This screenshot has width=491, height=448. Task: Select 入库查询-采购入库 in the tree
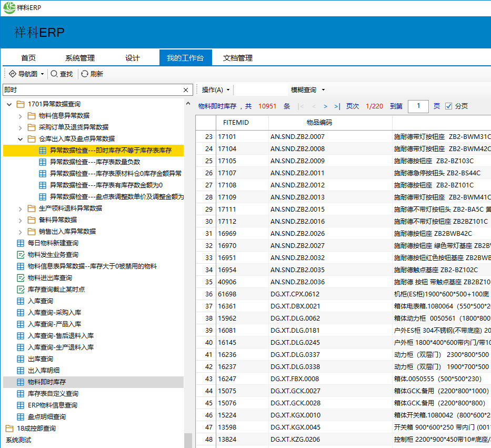(54, 313)
